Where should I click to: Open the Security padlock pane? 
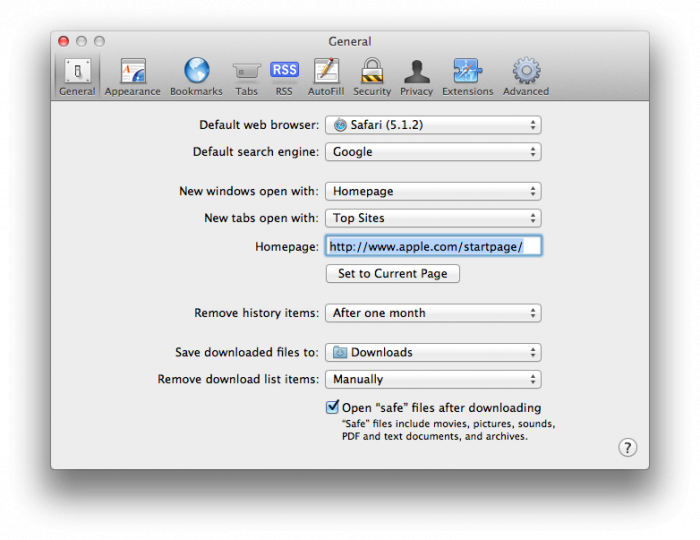[372, 77]
